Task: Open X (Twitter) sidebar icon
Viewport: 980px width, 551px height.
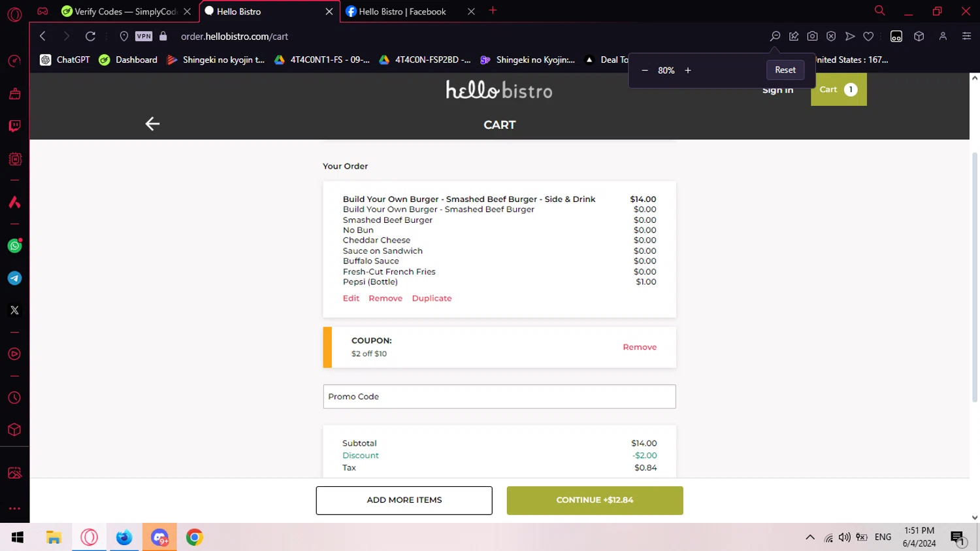Action: click(14, 310)
